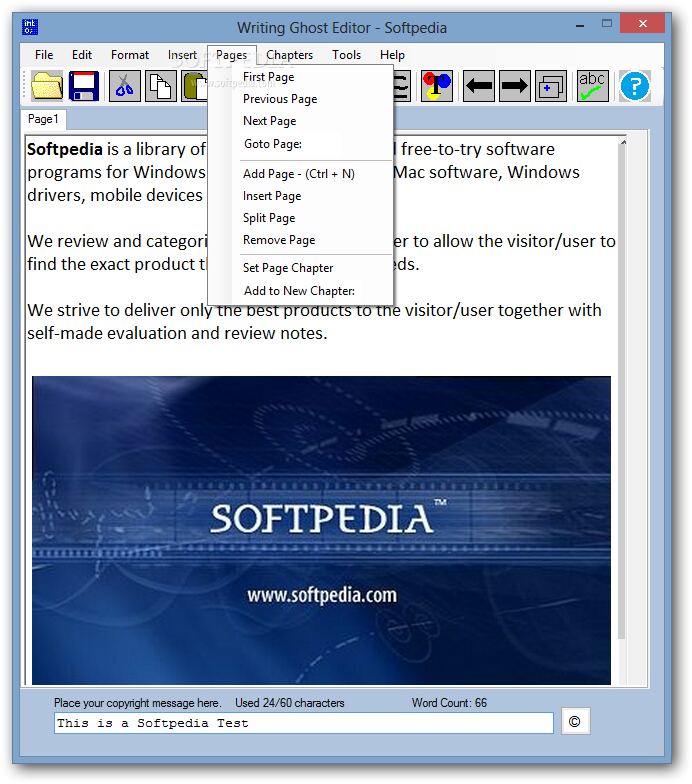Click into the copyright message field
Screen dimensions: 692x784
point(304,723)
